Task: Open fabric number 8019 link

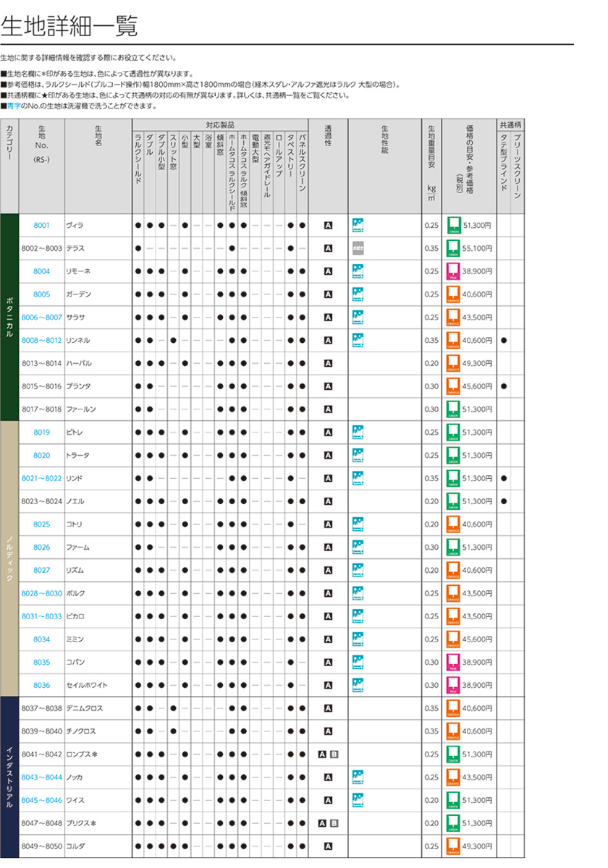Action: click(x=42, y=432)
